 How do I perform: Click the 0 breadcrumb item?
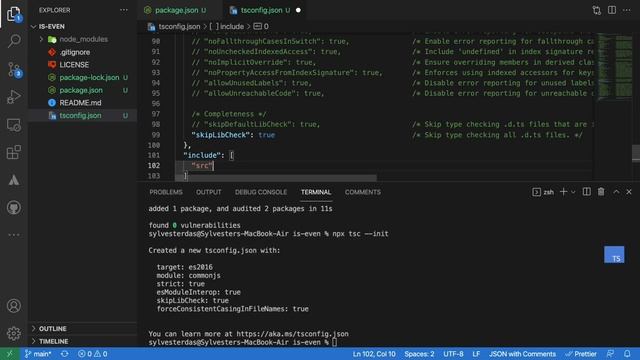[261, 27]
